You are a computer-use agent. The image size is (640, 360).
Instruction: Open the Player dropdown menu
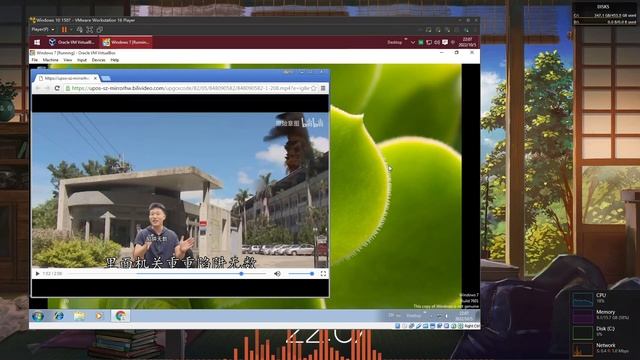(43, 29)
